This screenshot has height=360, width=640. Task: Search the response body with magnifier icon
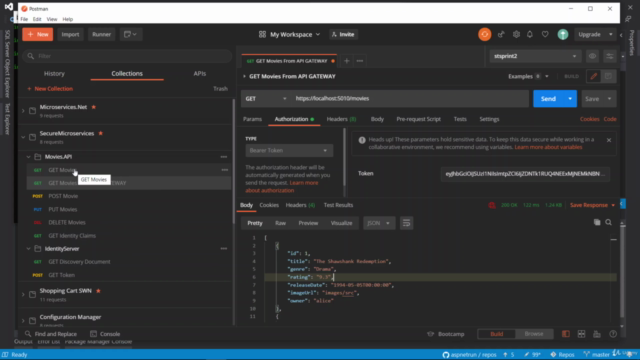tap(609, 222)
